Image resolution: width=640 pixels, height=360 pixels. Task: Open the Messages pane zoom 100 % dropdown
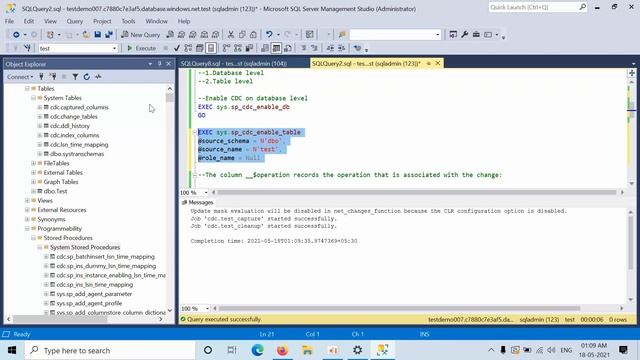click(207, 309)
